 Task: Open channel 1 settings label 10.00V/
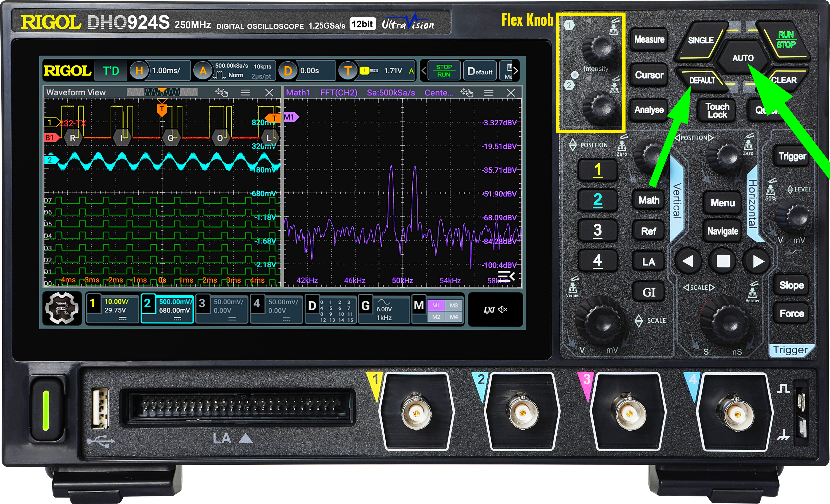[x=112, y=309]
